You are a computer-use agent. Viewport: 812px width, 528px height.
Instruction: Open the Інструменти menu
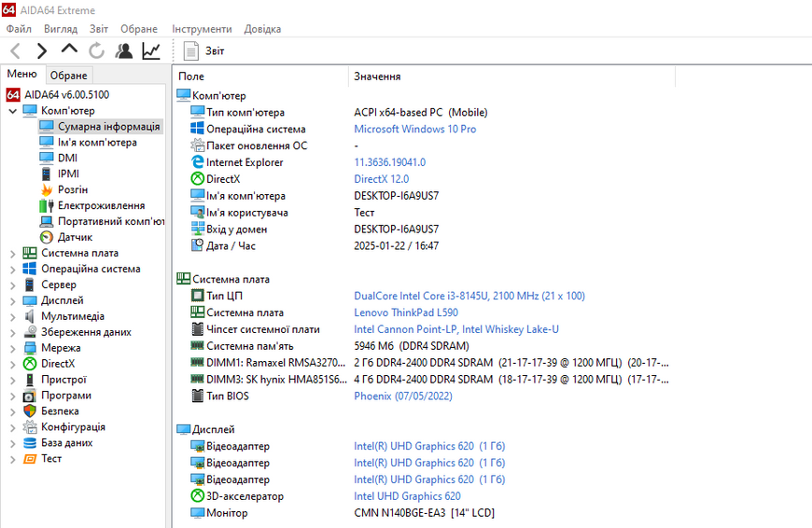202,29
